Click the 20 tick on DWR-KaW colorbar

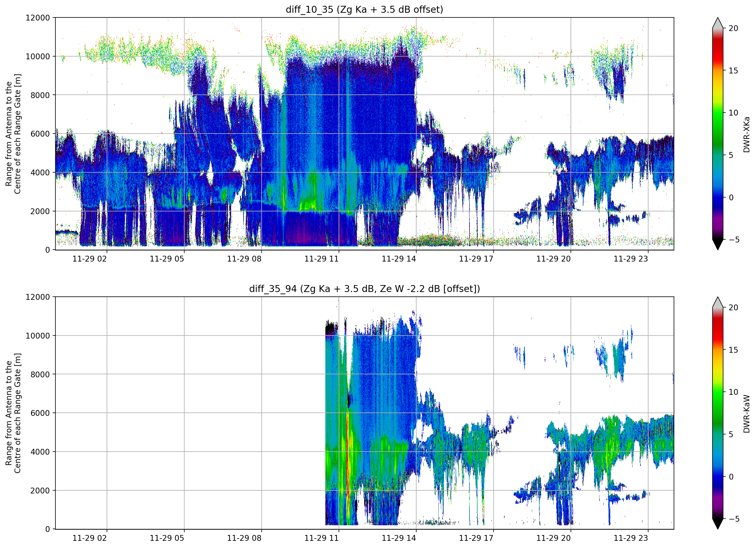click(x=733, y=308)
